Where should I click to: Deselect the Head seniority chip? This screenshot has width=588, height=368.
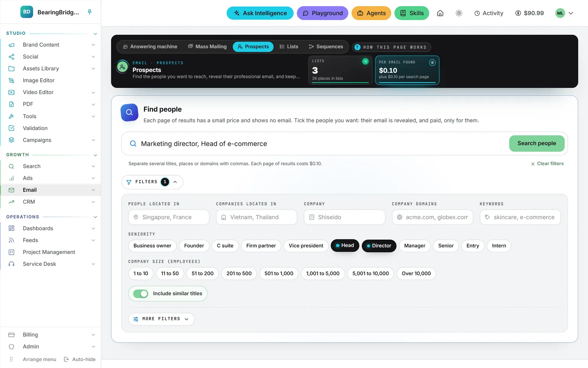pyautogui.click(x=345, y=245)
